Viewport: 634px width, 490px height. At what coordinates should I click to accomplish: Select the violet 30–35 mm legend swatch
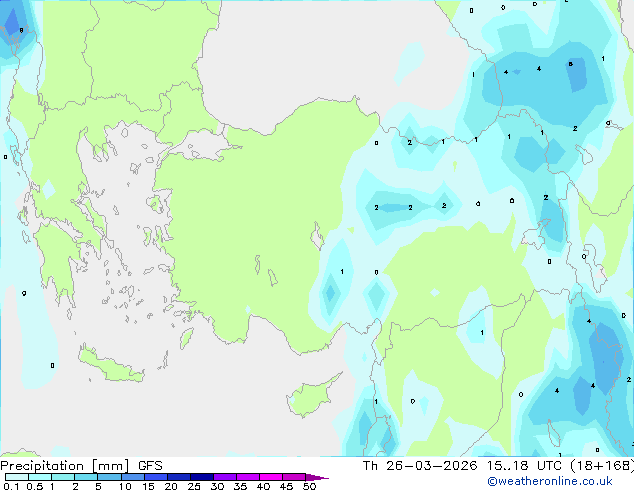(x=224, y=477)
